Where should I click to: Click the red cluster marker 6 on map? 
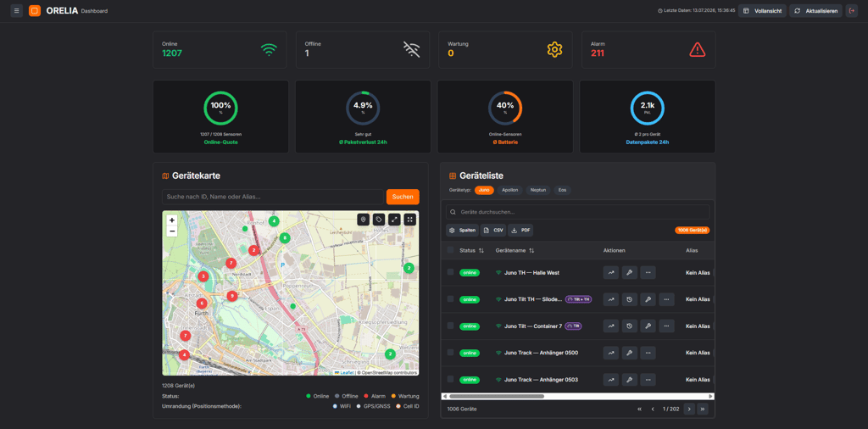(202, 304)
